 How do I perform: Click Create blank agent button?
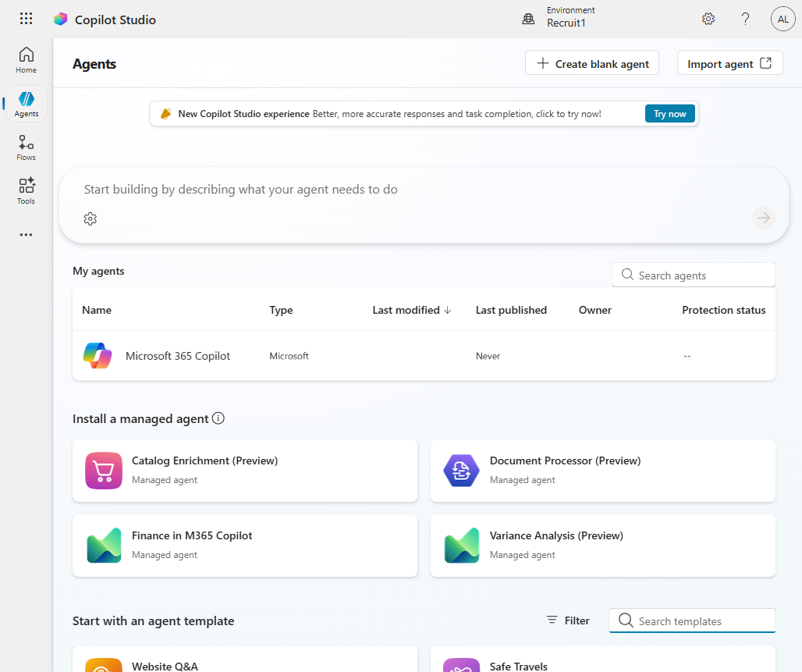pyautogui.click(x=592, y=63)
